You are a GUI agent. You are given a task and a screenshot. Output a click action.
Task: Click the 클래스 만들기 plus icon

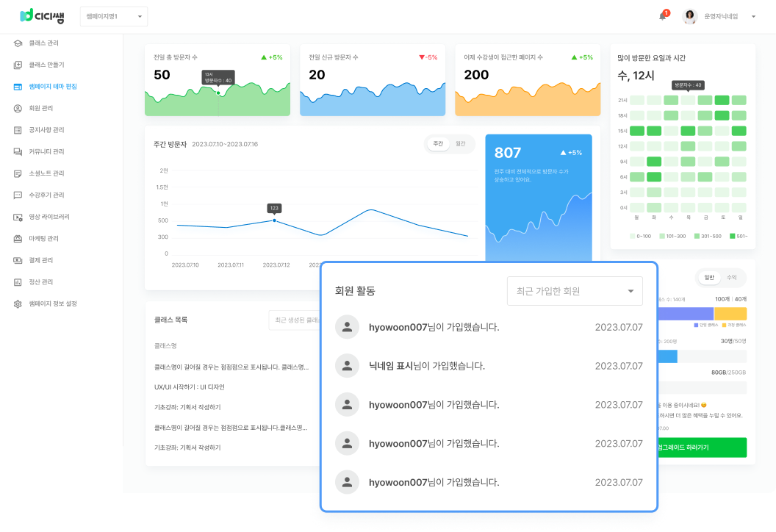[18, 65]
